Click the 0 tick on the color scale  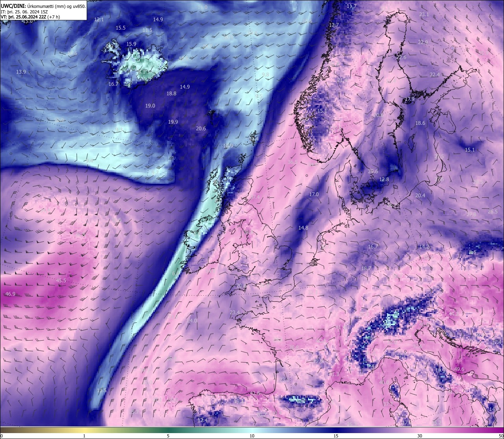coord(2,436)
